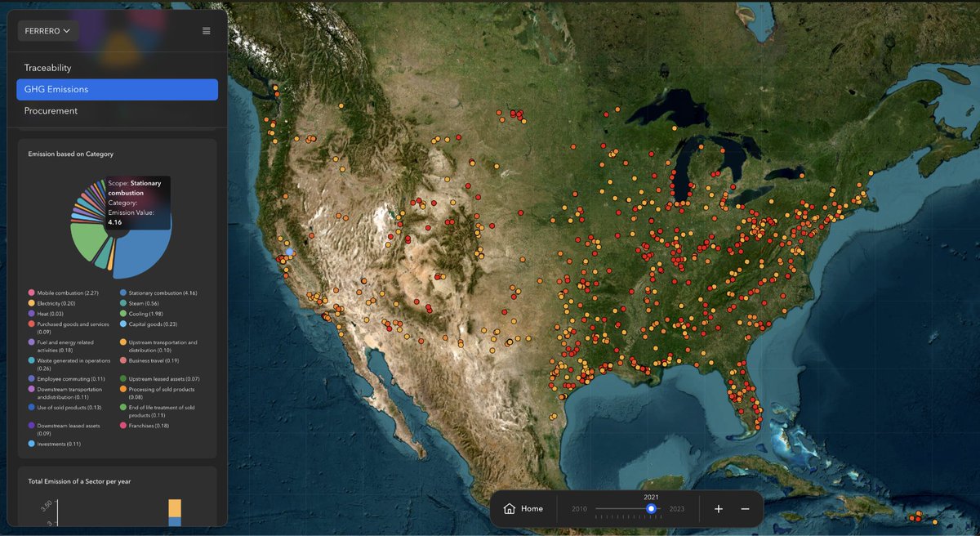Click the Cooling (1.98) legend entry
The width and height of the screenshot is (980, 536).
point(141,314)
